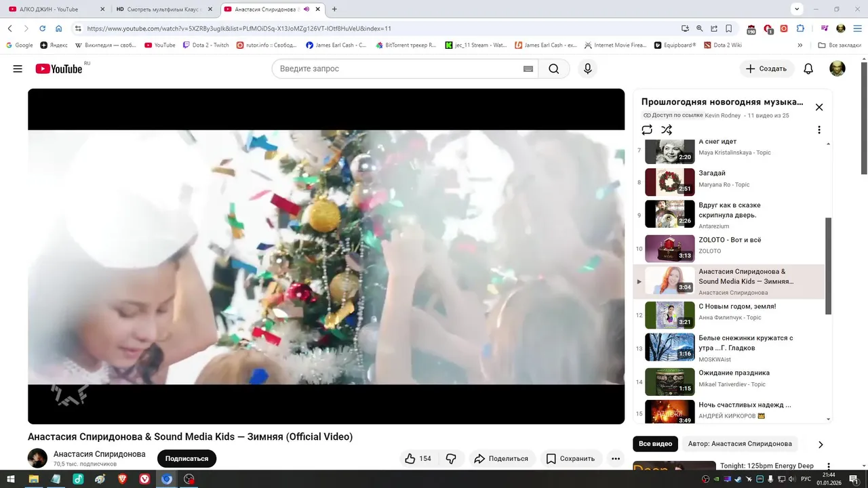Open the YouTube guide hamburger menu
This screenshot has height=488, width=868.
tap(18, 68)
